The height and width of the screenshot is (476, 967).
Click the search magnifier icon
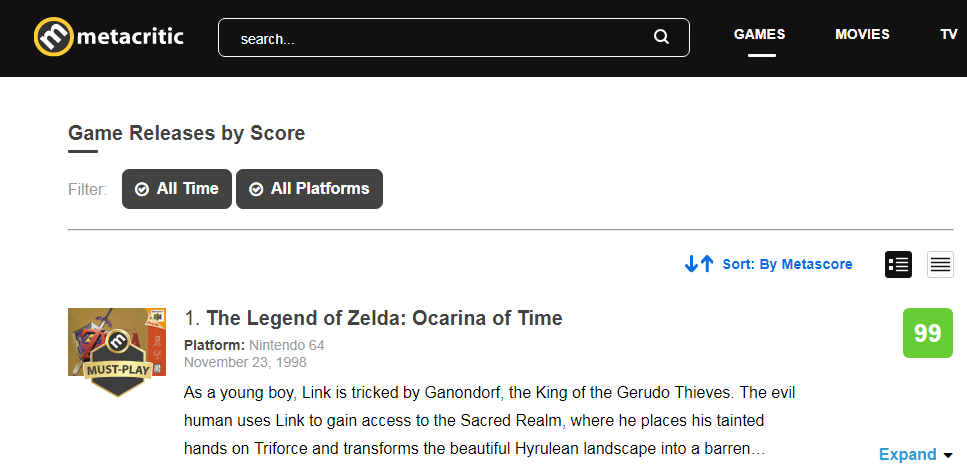661,38
